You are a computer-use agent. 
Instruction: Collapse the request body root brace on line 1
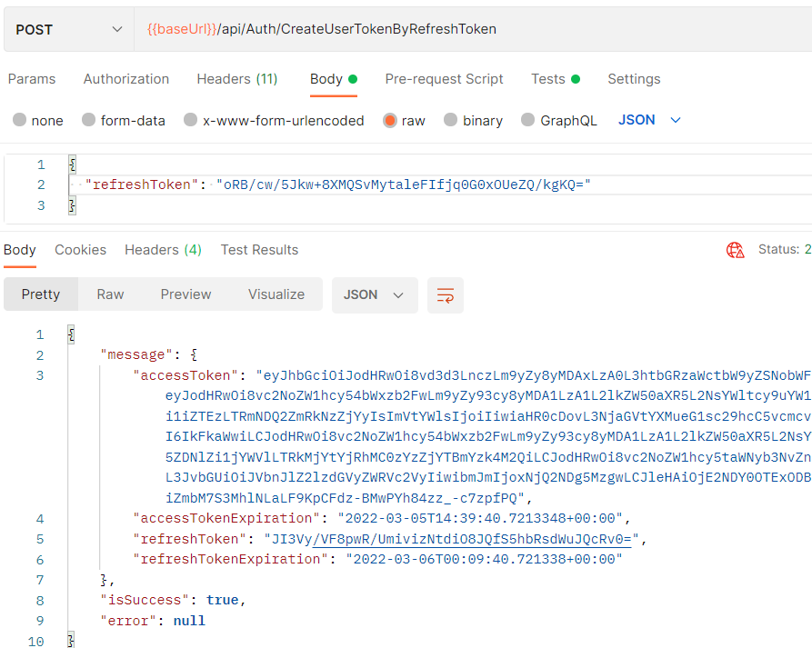(x=73, y=164)
